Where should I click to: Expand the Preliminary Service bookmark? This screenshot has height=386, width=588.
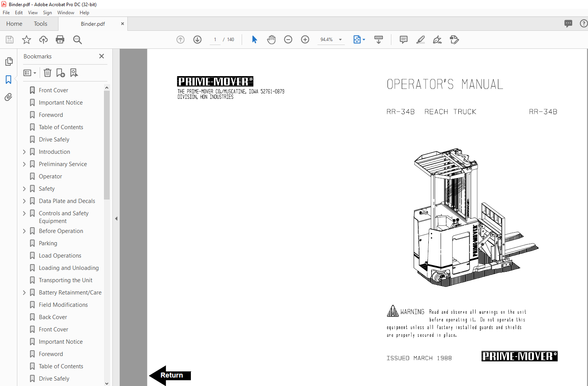(24, 164)
